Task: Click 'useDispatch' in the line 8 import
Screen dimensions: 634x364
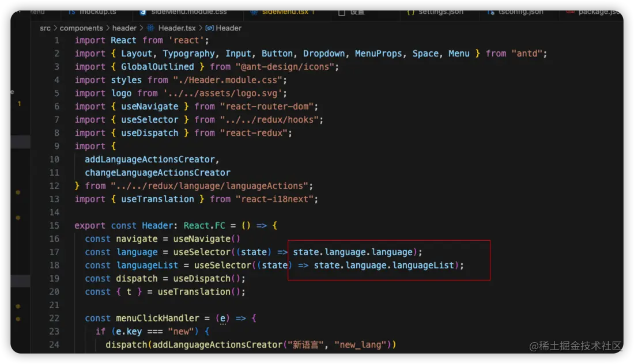Action: coord(150,133)
